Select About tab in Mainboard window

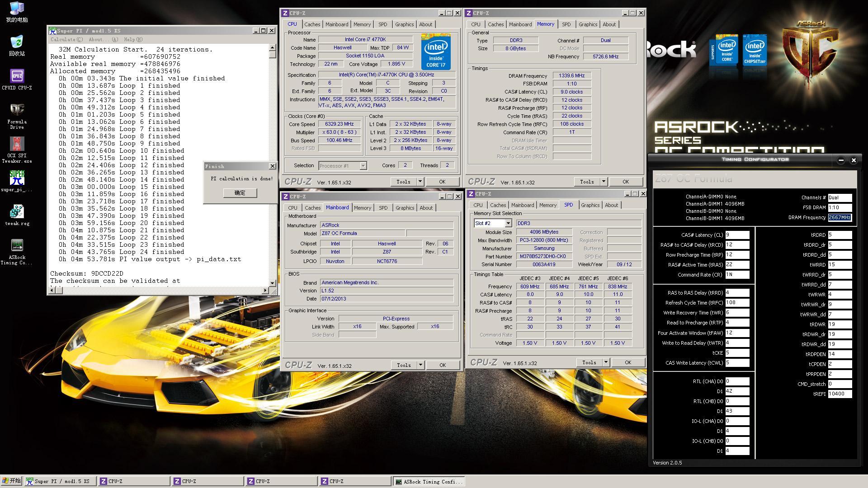click(x=426, y=208)
